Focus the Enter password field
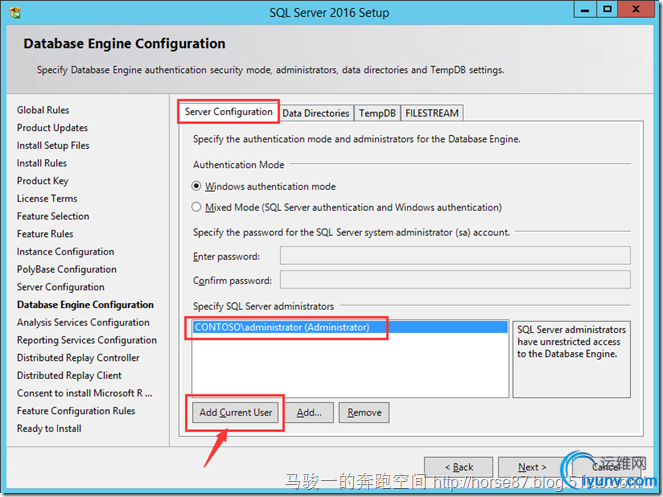Image resolution: width=663 pixels, height=497 pixels. pyautogui.click(x=455, y=256)
